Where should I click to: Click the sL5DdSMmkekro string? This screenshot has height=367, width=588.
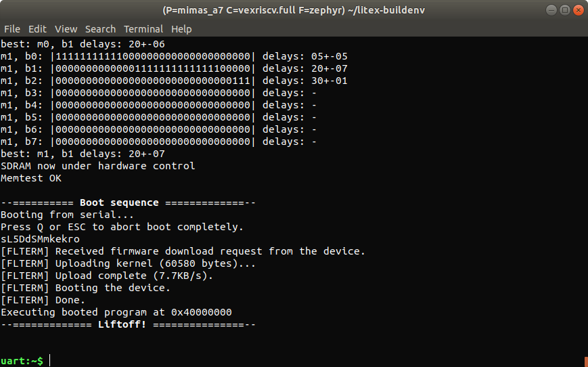[x=40, y=239]
